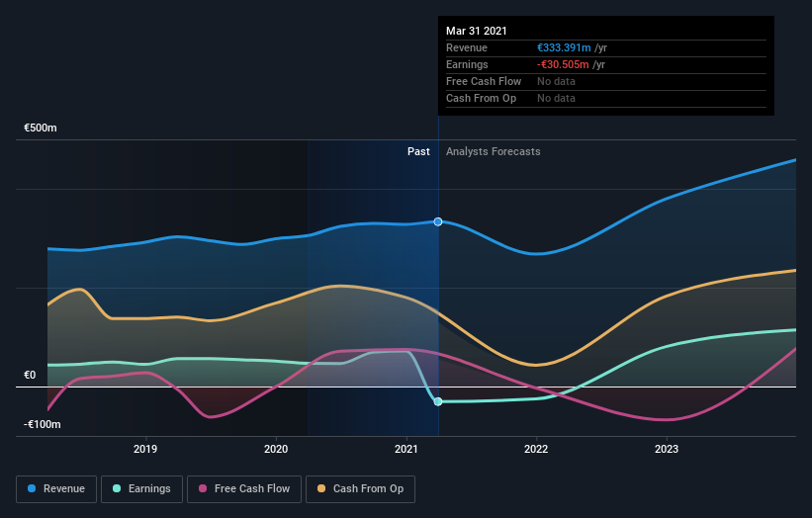Toggle the Earnings series legend button

(x=141, y=489)
